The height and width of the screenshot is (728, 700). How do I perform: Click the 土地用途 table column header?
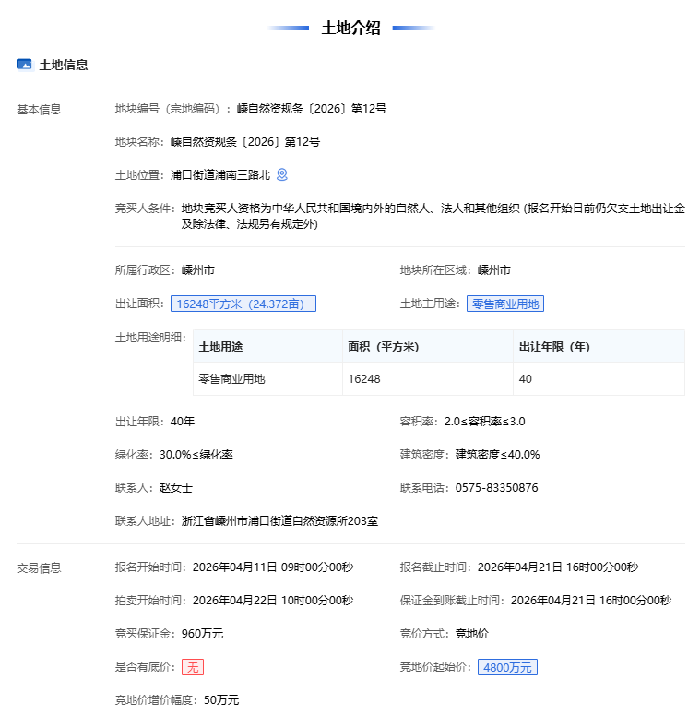pos(220,347)
